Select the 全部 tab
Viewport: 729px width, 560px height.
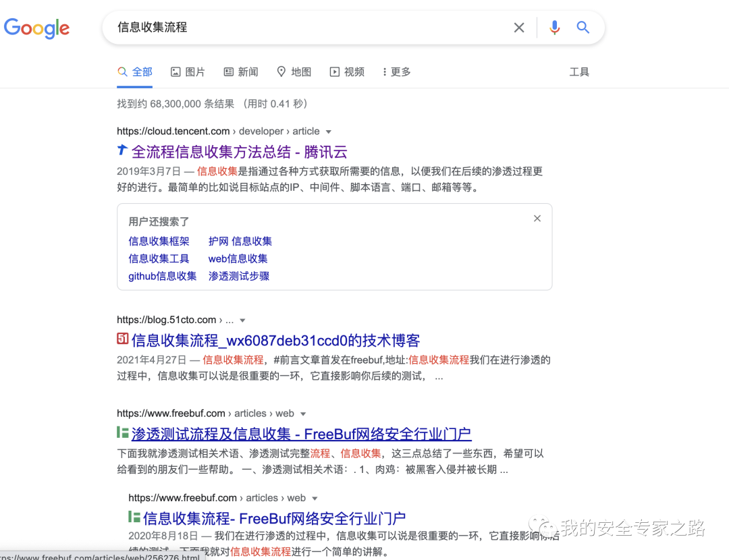135,72
